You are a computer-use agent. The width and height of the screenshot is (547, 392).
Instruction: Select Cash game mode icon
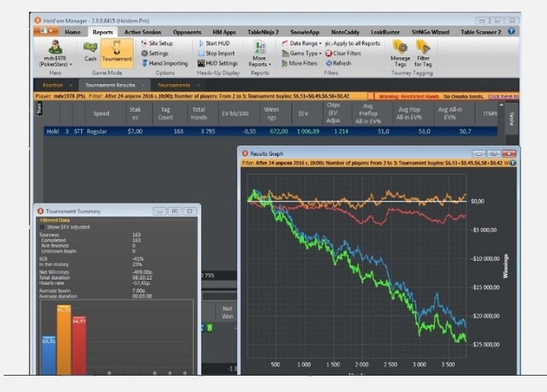coord(90,51)
